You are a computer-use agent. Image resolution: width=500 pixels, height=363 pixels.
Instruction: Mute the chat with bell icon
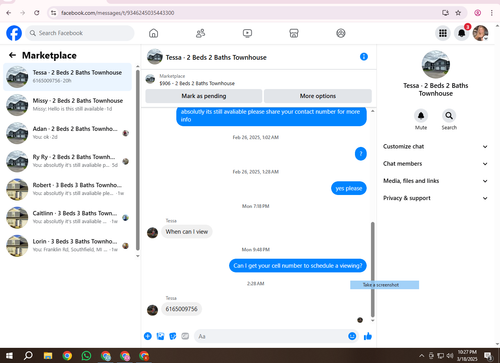click(x=421, y=116)
